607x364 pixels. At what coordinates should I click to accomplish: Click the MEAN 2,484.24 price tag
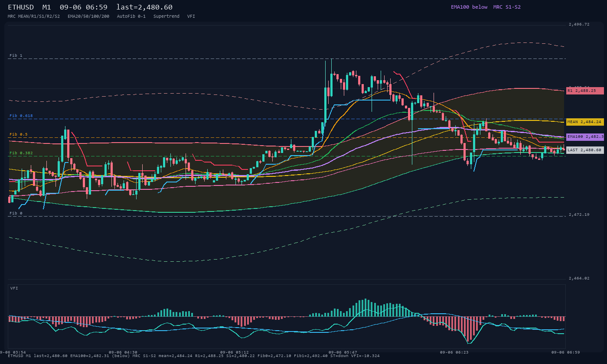coord(584,122)
